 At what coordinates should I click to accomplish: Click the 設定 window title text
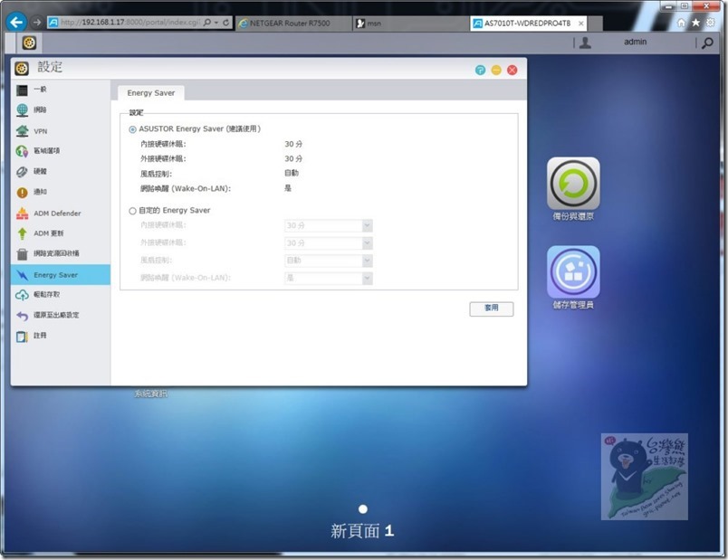click(50, 67)
